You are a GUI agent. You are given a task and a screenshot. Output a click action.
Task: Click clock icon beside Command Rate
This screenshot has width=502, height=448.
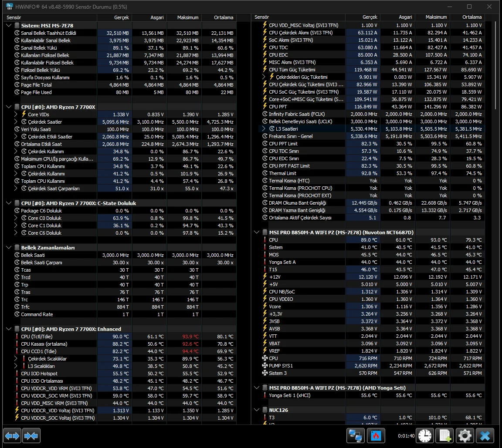click(17, 314)
